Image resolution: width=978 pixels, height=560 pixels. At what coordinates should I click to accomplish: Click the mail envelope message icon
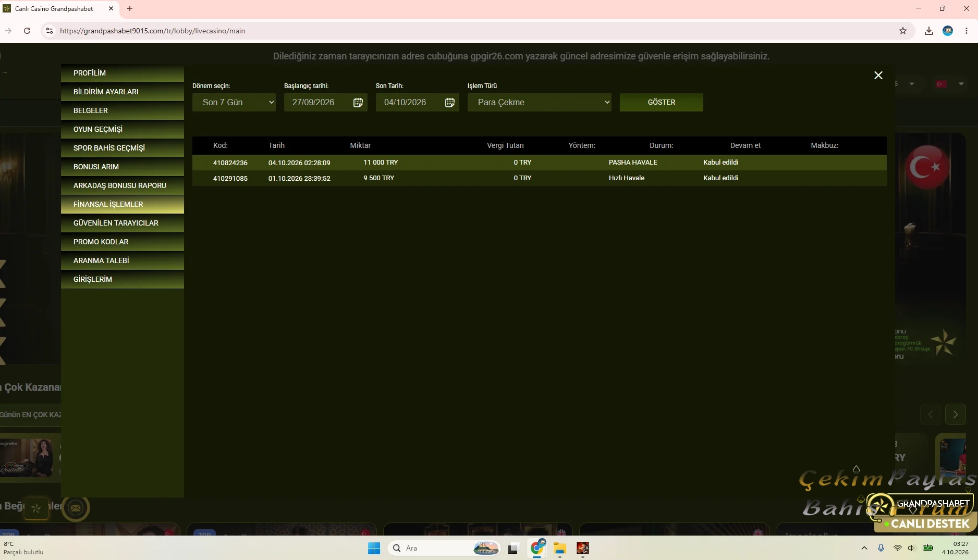pyautogui.click(x=76, y=507)
